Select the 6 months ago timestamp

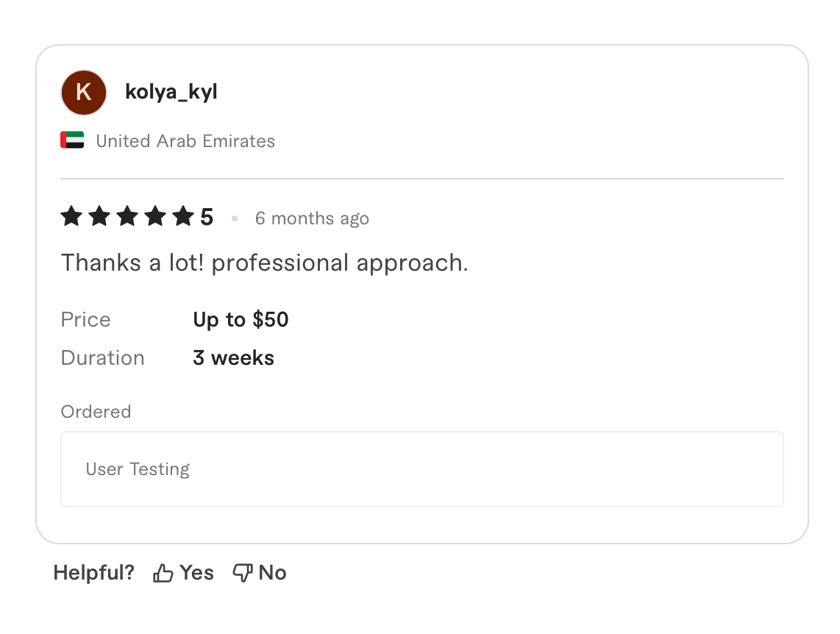pyautogui.click(x=312, y=218)
